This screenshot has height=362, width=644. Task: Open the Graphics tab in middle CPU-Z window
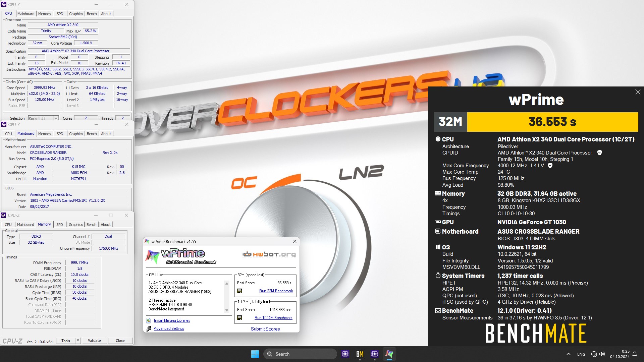[76, 134]
